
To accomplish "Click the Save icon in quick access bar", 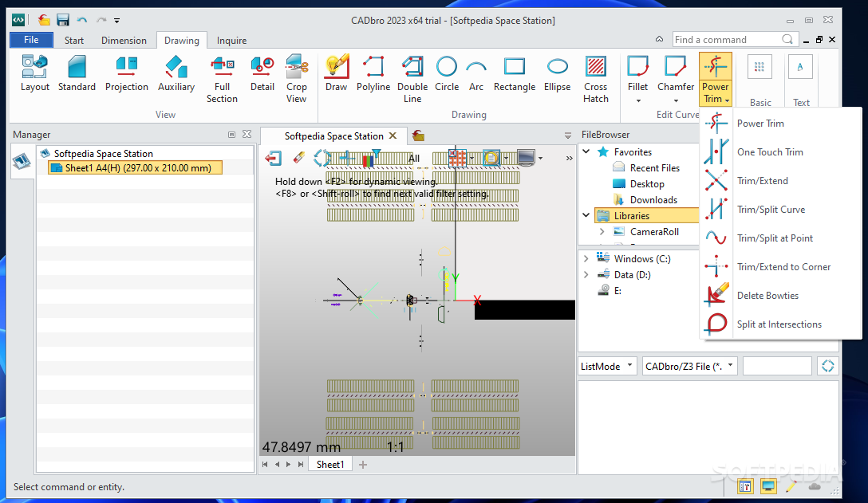I will (63, 21).
